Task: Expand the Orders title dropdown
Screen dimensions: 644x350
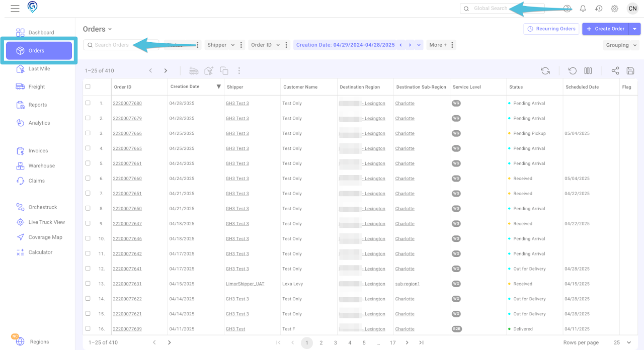Action: click(110, 29)
